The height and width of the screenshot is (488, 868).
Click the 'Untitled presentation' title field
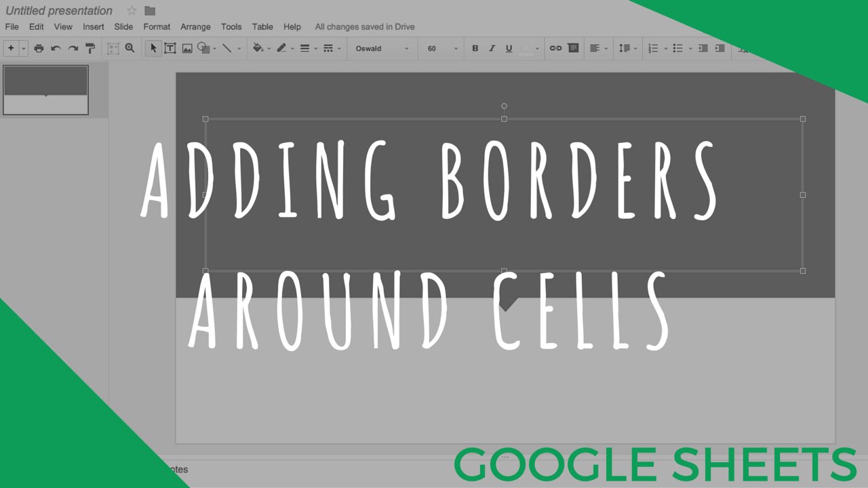[59, 10]
